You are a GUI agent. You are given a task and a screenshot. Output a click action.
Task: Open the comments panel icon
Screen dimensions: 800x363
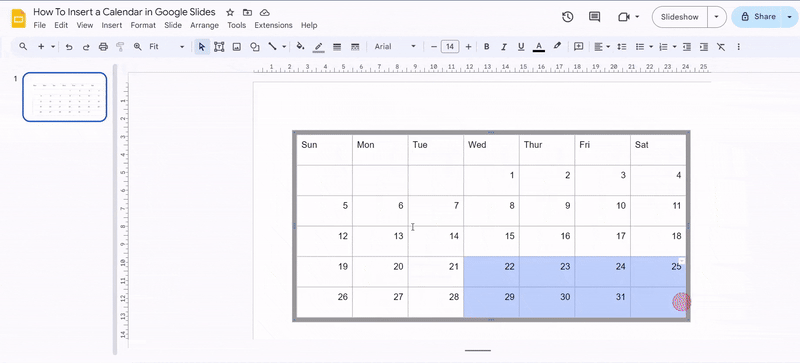(x=594, y=17)
